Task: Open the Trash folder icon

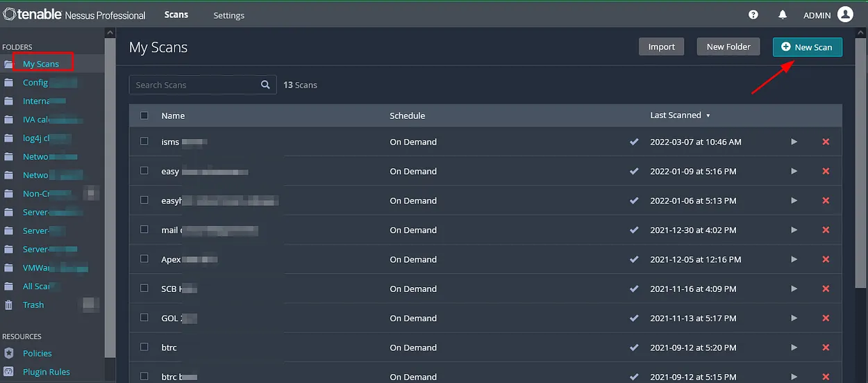Action: pyautogui.click(x=8, y=305)
